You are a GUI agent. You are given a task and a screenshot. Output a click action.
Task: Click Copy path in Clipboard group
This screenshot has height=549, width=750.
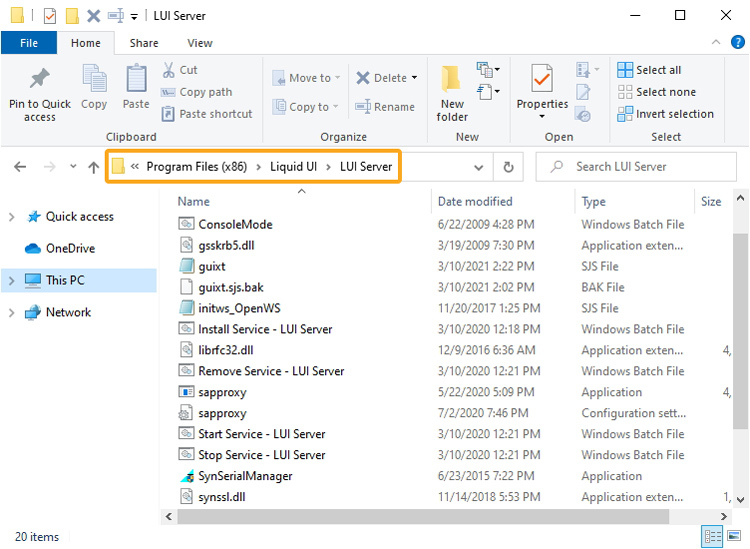click(x=197, y=92)
